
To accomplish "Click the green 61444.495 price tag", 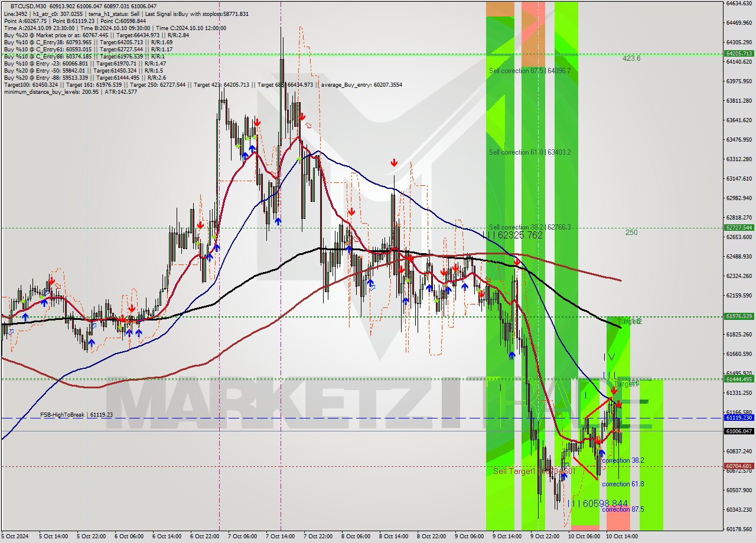I will [738, 379].
